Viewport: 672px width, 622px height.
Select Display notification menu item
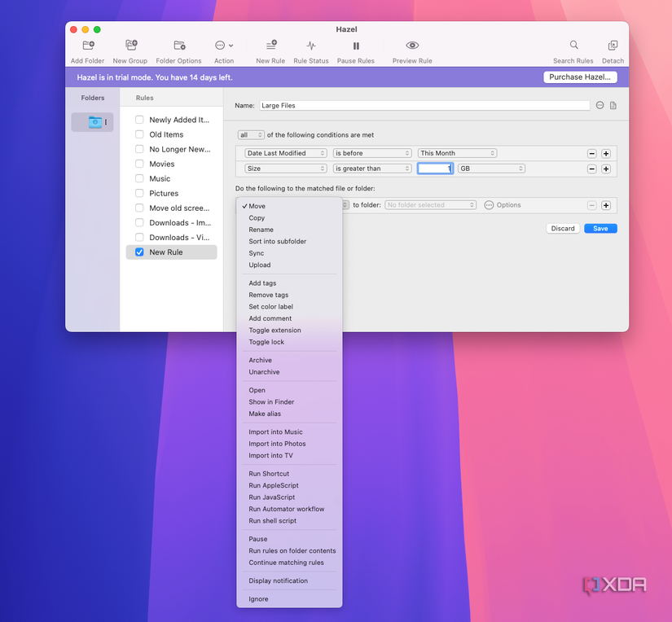click(x=289, y=580)
